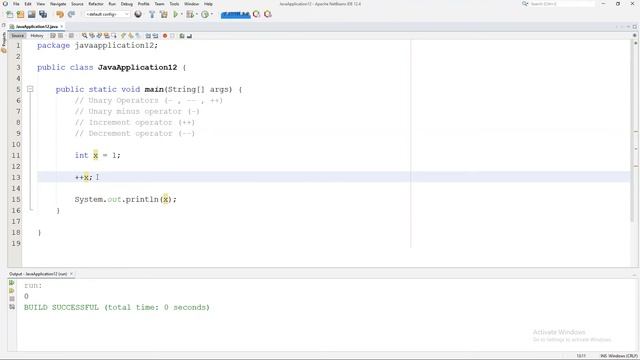The height and width of the screenshot is (360, 640).
Task: Close the Output JavaApplication12 (run) tab
Action: pos(71,274)
